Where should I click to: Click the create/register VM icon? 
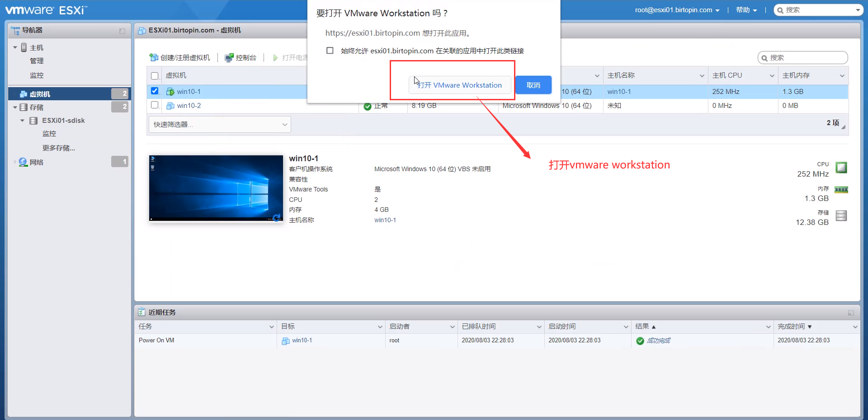click(x=154, y=57)
